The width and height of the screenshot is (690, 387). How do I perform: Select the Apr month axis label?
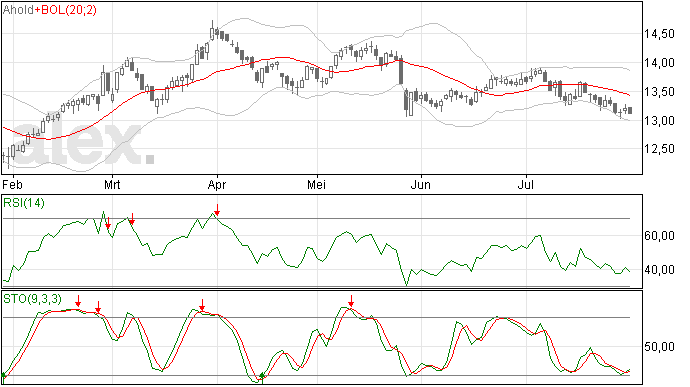(217, 184)
